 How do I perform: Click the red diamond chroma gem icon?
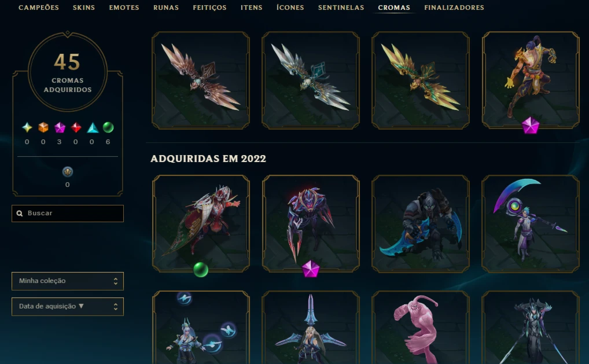point(76,128)
